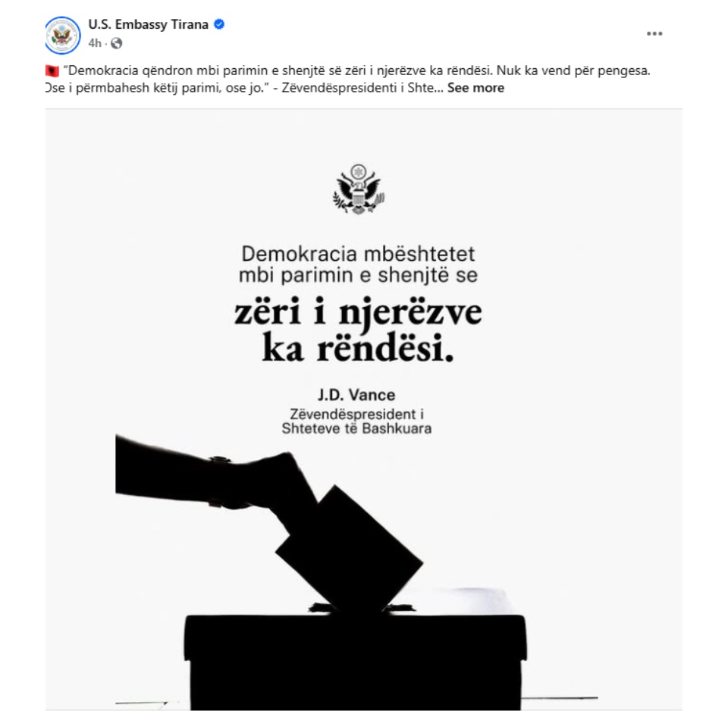728x711 pixels.
Task: Click the bold 'zëri i njerëzve' quote text
Action: pyautogui.click(x=358, y=312)
